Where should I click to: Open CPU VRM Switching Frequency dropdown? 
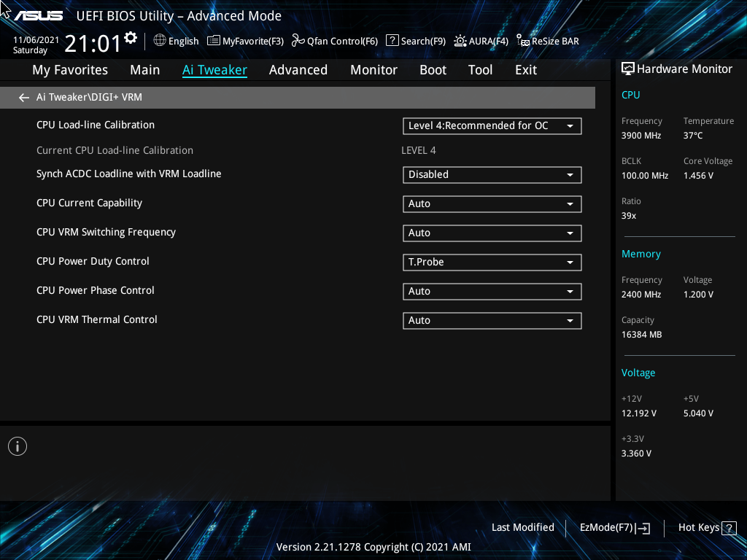[x=492, y=233]
